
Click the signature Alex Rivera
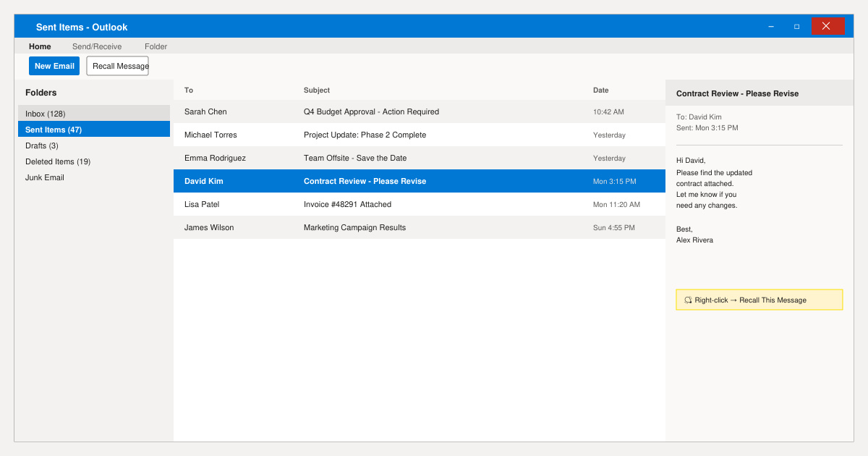[x=694, y=240]
